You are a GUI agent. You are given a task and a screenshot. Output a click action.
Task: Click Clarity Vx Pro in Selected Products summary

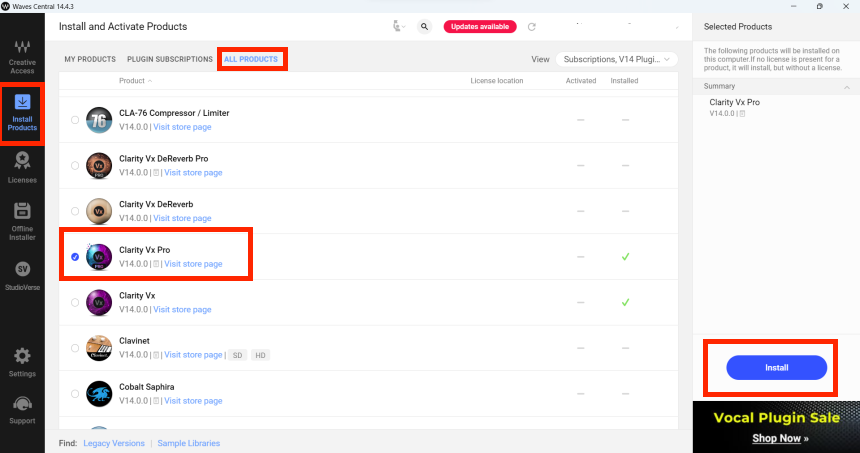734,103
